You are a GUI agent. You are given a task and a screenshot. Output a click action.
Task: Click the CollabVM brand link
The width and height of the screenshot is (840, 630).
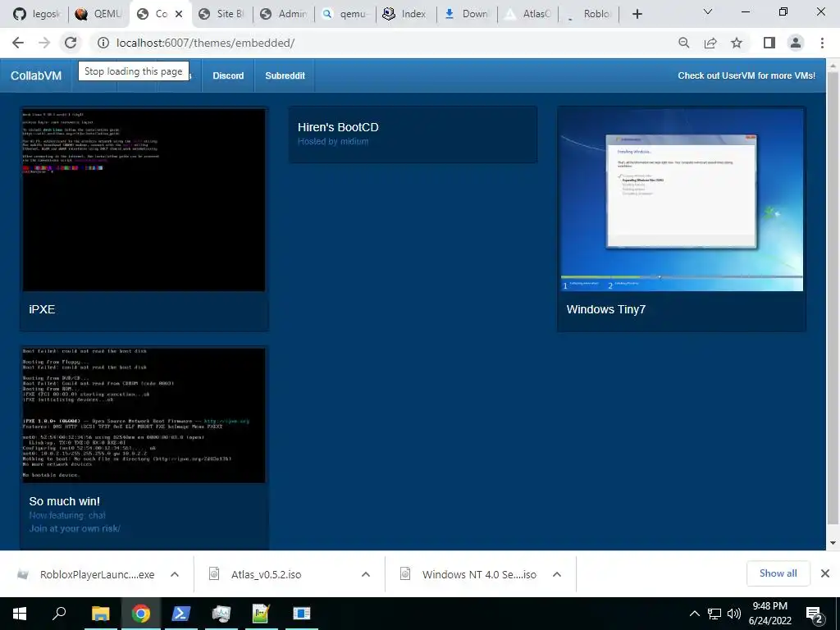pos(36,75)
